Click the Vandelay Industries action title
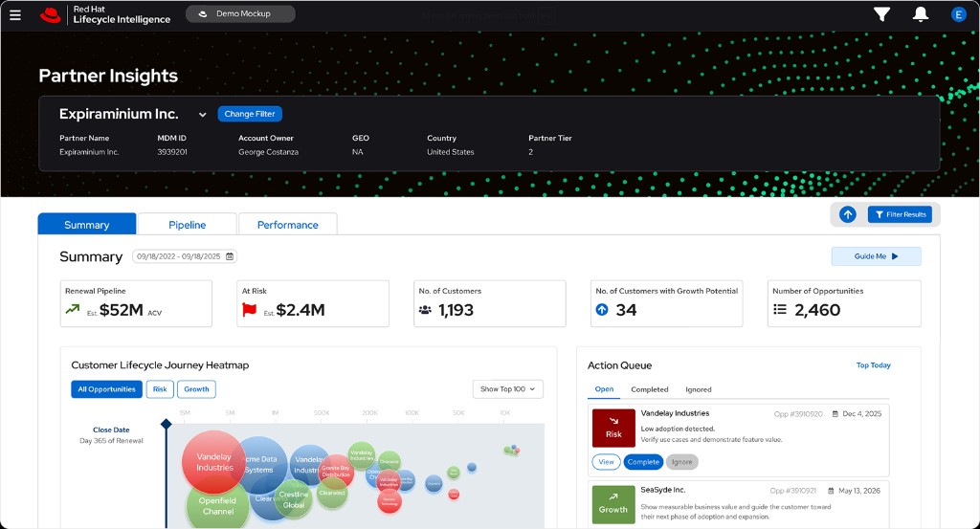Viewport: 980px width, 529px height. (675, 413)
